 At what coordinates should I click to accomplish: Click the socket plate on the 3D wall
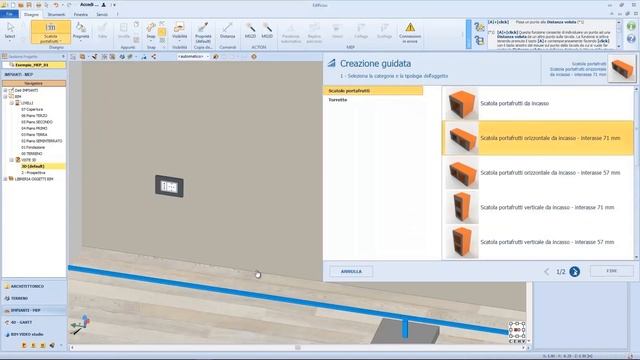(x=169, y=187)
